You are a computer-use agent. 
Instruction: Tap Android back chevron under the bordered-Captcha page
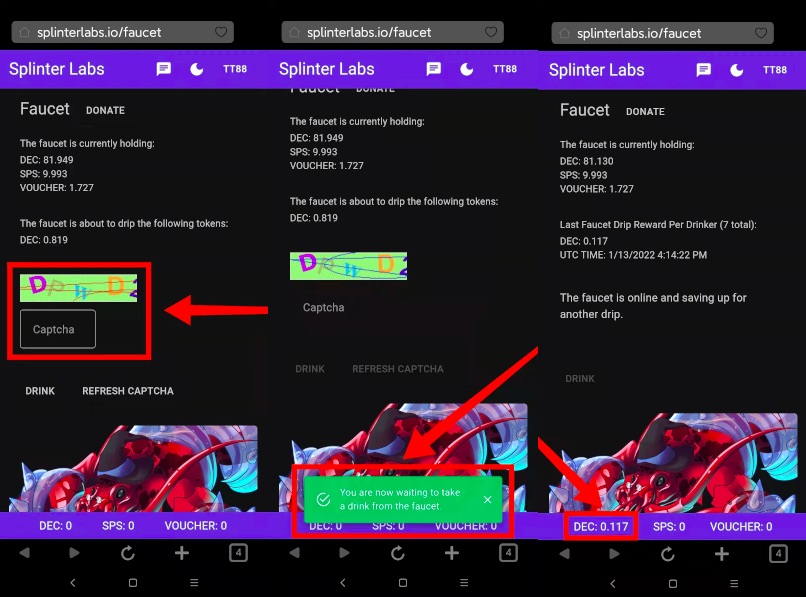pos(73,583)
